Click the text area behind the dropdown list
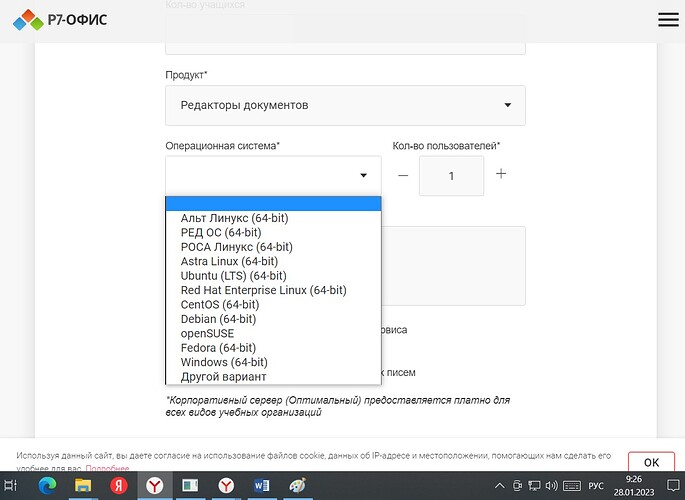This screenshot has width=685, height=500. click(453, 266)
